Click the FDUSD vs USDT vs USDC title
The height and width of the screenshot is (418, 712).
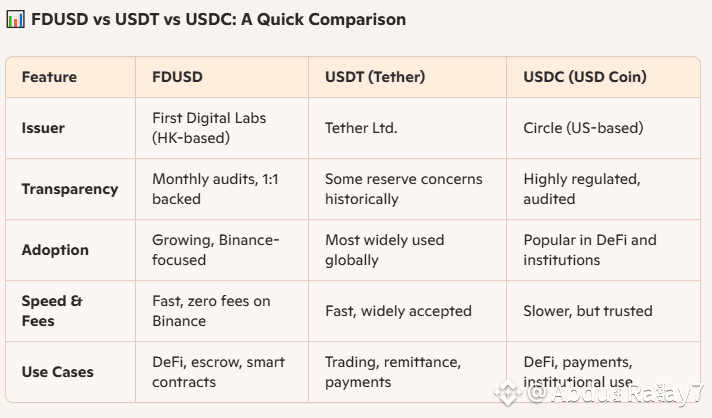[x=218, y=20]
